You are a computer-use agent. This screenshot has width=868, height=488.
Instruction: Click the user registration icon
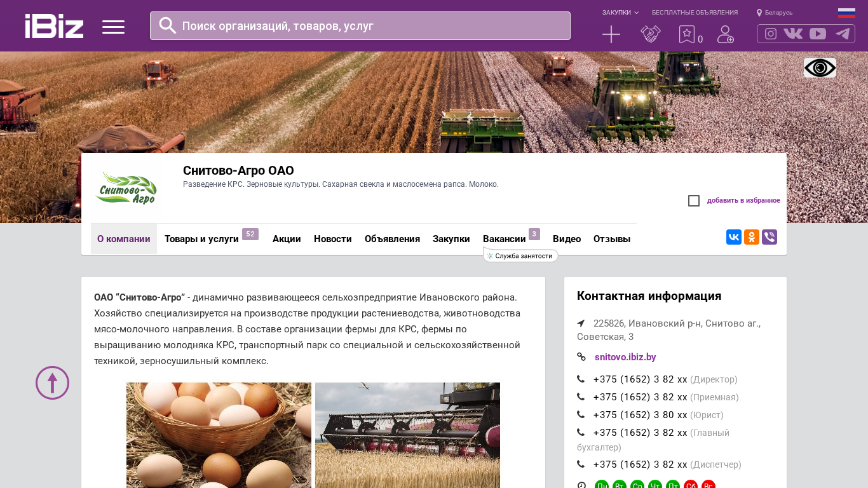click(726, 34)
